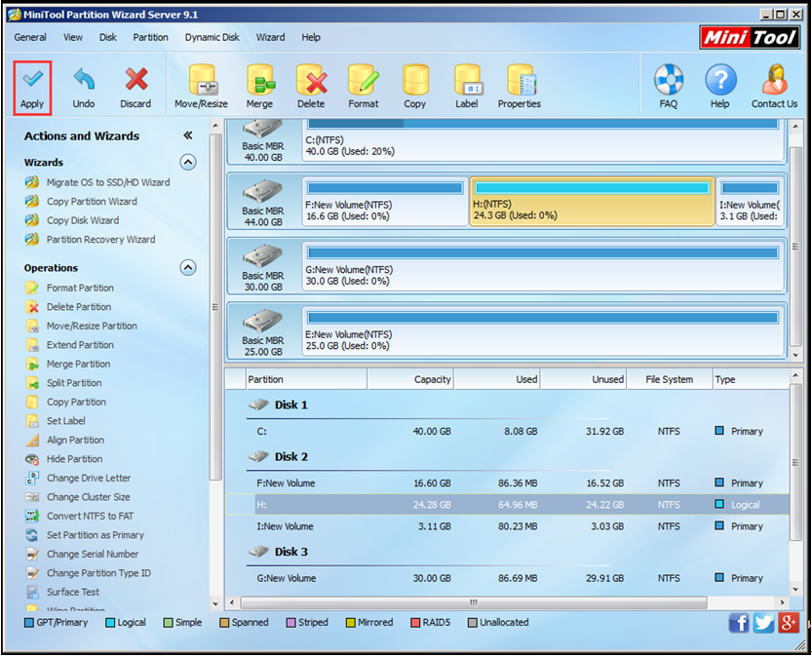Select C: row in partition table
This screenshot has width=812, height=657.
click(508, 432)
